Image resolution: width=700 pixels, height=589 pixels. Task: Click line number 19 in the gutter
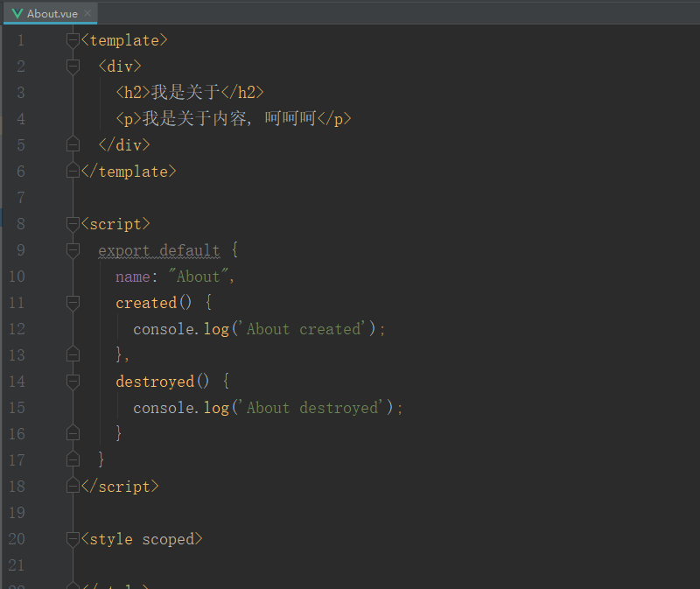[x=17, y=512]
